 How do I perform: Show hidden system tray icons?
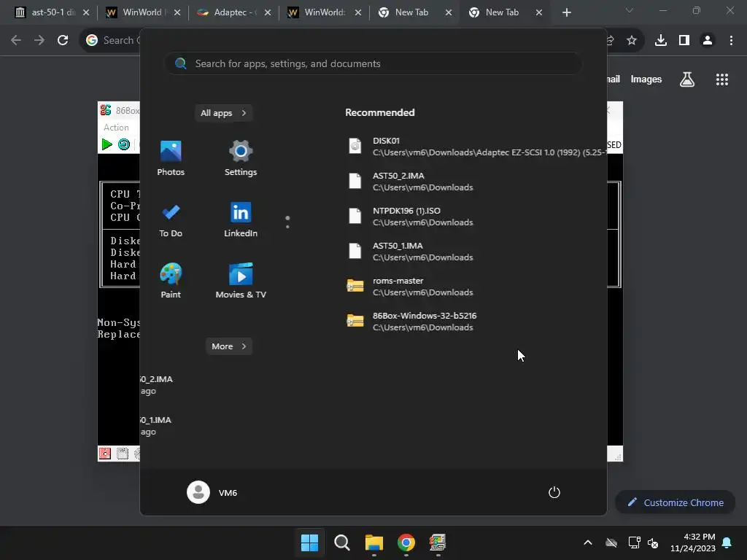click(x=588, y=542)
